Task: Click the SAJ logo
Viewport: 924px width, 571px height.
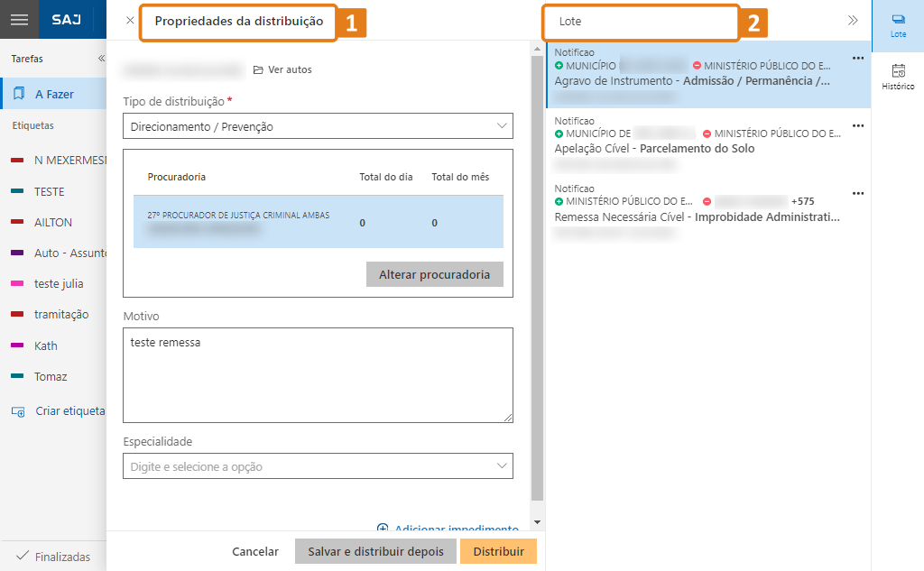Action: point(67,19)
